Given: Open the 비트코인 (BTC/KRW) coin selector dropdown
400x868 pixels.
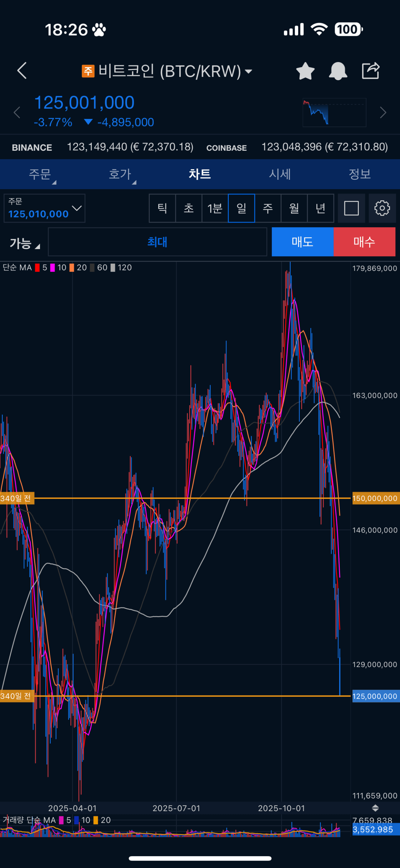Looking at the screenshot, I should (x=167, y=71).
